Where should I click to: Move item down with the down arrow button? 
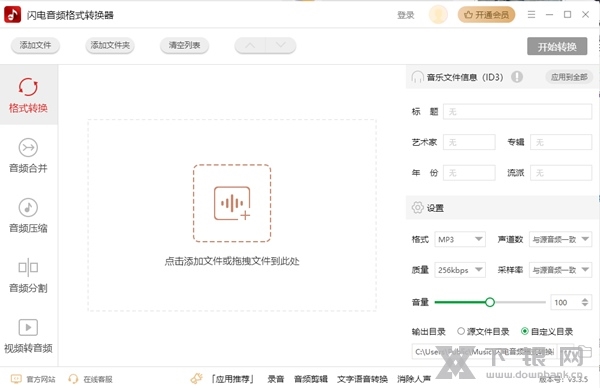pos(280,45)
